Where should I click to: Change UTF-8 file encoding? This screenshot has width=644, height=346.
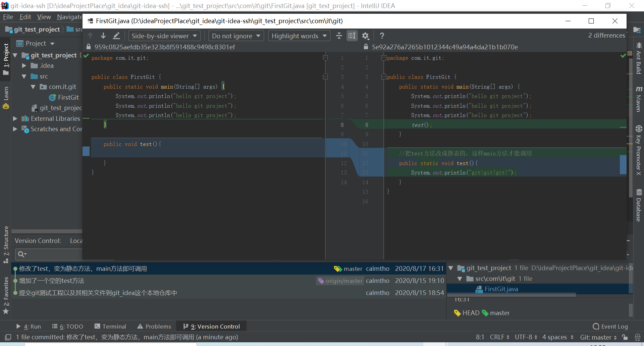pos(526,337)
